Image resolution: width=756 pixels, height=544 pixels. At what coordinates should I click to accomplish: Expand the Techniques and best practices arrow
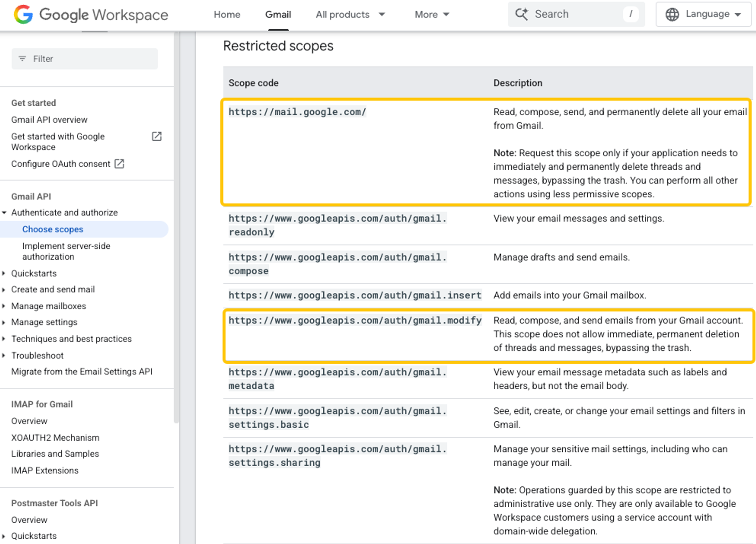[x=4, y=339]
